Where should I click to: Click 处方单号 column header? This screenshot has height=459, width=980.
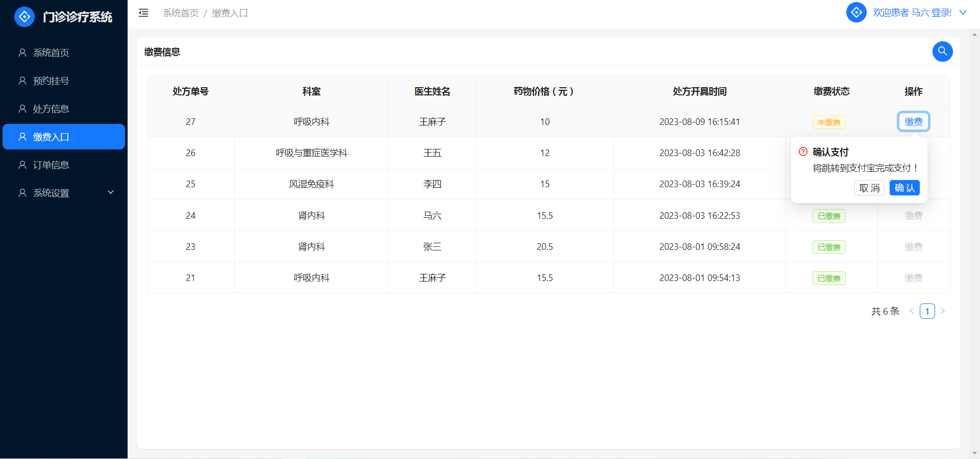coord(190,91)
